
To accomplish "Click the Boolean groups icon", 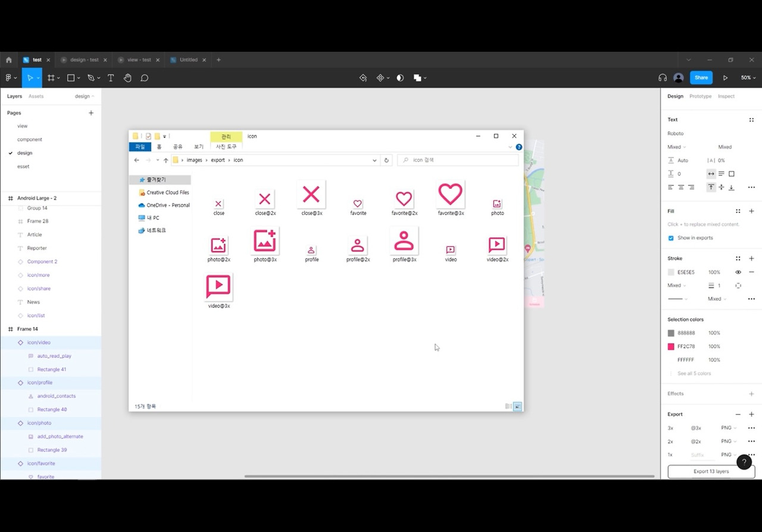I will tap(417, 78).
